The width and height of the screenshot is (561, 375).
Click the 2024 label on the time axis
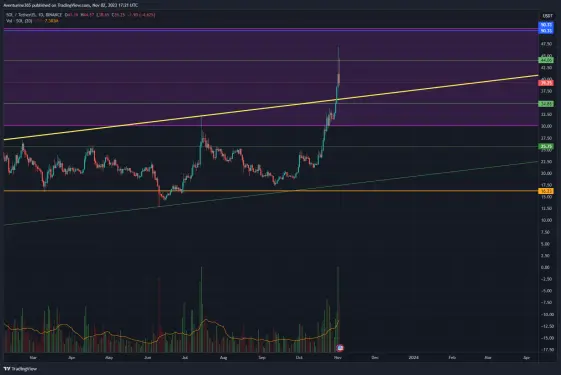(x=413, y=357)
